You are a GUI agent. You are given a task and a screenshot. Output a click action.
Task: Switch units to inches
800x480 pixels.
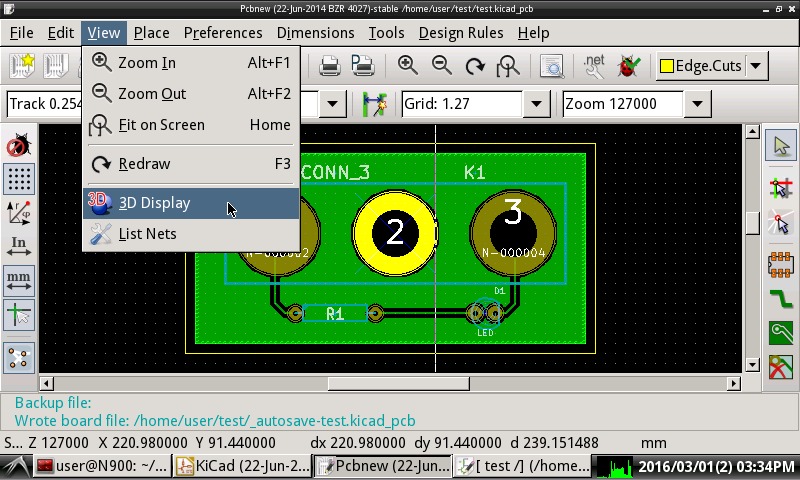(x=19, y=246)
